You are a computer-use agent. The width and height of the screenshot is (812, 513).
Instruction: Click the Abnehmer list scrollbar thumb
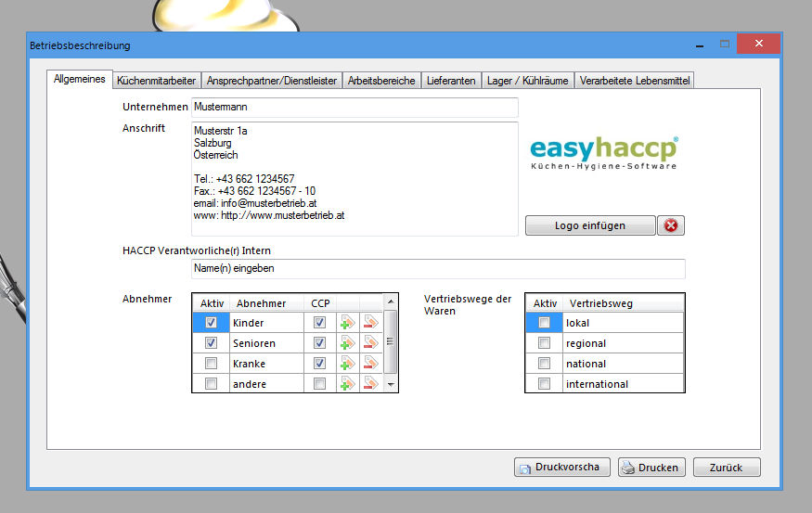[391, 341]
